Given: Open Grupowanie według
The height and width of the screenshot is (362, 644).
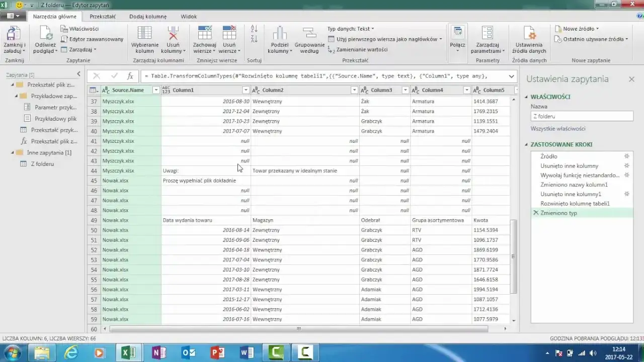Looking at the screenshot, I should point(309,40).
